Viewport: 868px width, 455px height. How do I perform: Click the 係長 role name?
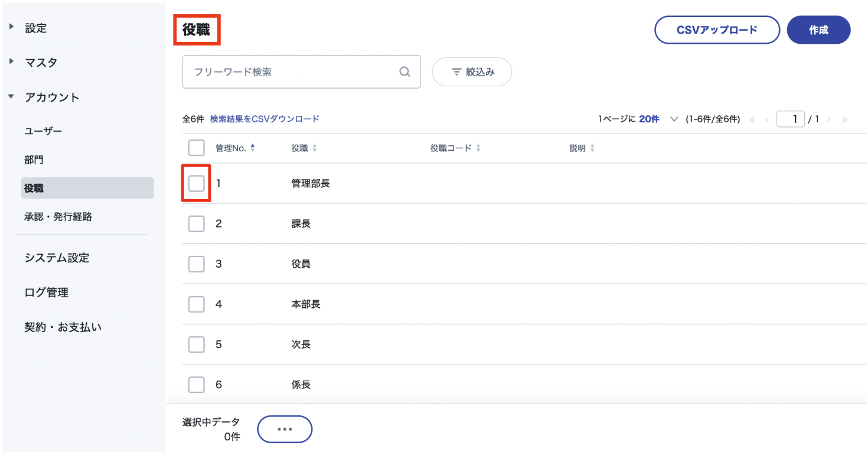(x=301, y=385)
